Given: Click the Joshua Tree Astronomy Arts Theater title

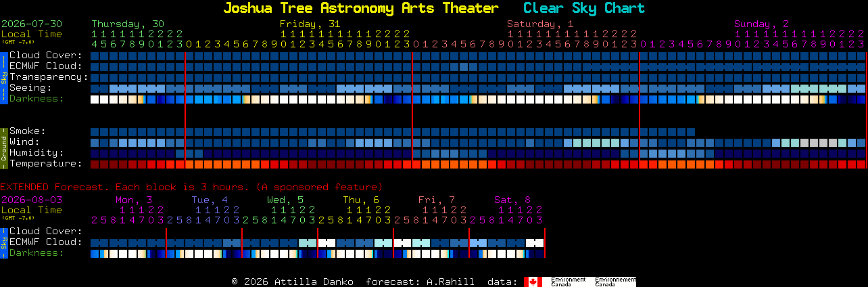Looking at the screenshot, I should 360,8.
